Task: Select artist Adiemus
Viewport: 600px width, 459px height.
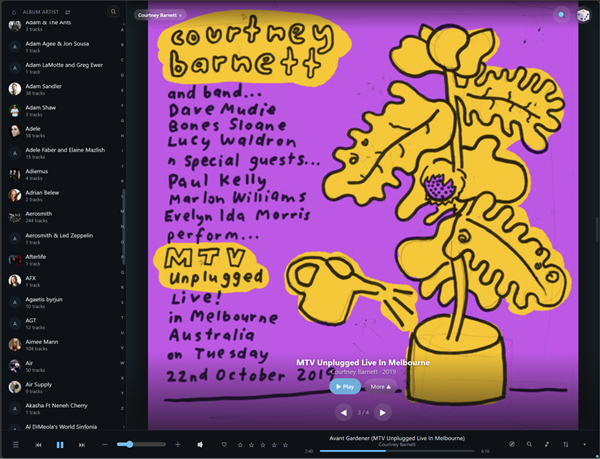Action: (x=63, y=174)
